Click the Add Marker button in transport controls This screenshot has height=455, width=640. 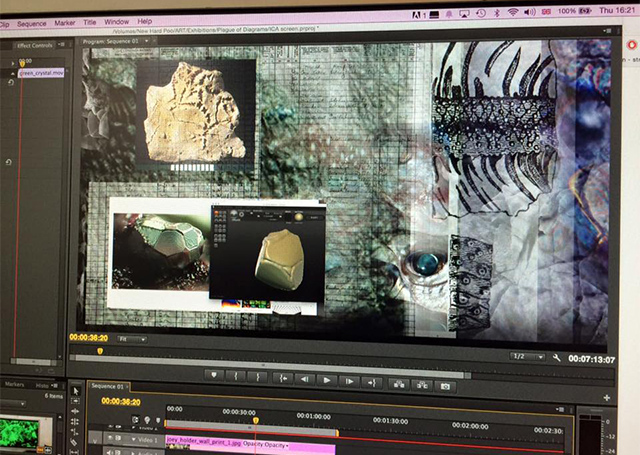point(213,380)
